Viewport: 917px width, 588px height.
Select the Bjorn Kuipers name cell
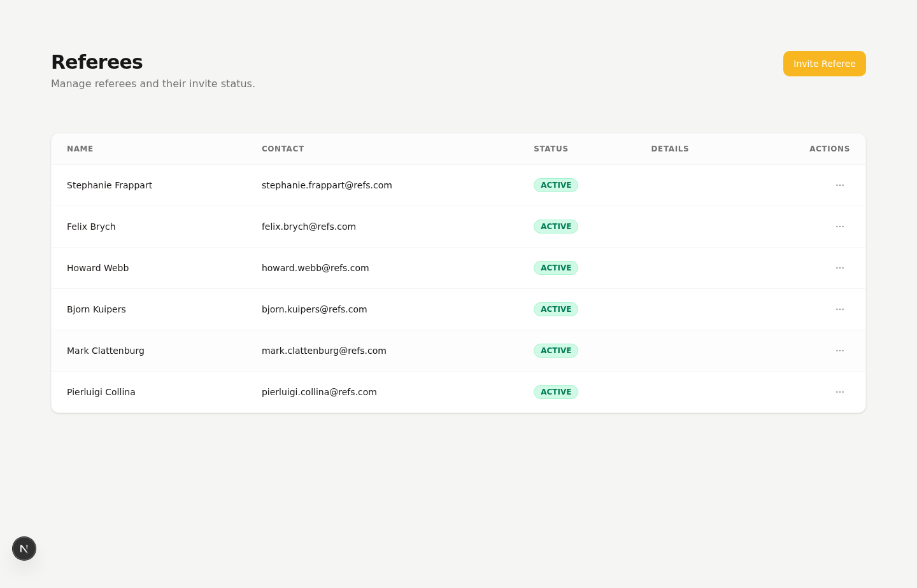[96, 309]
